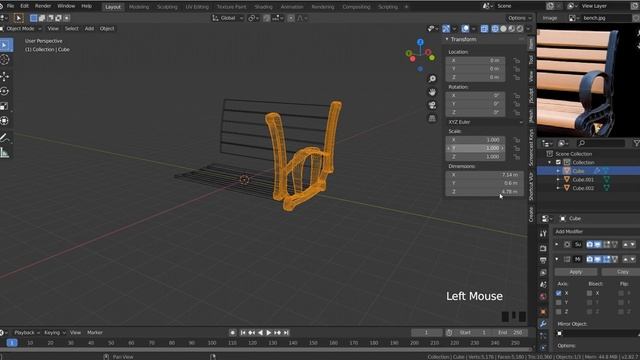640x360 pixels.
Task: Click the Scale Y value field
Action: click(x=475, y=148)
